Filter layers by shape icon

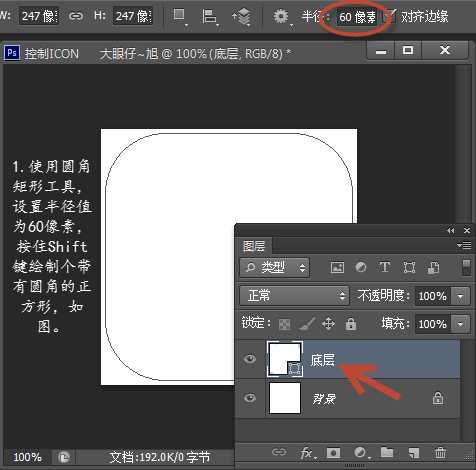tap(409, 267)
